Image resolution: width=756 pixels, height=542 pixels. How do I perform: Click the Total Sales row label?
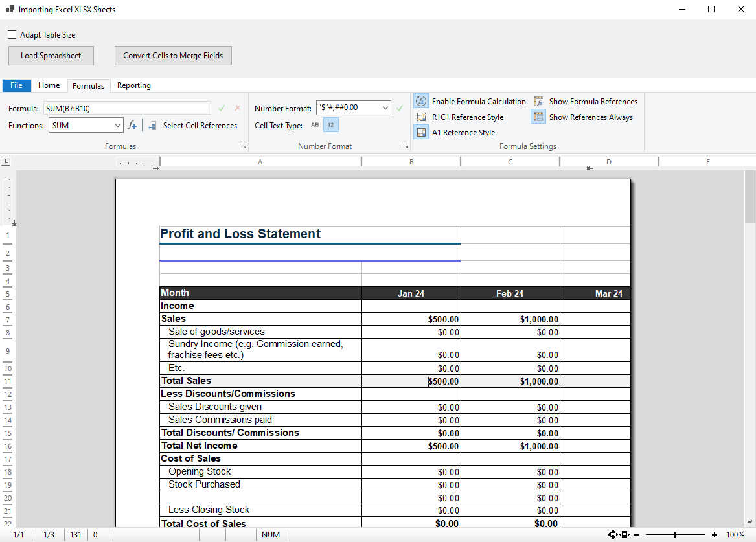point(186,381)
